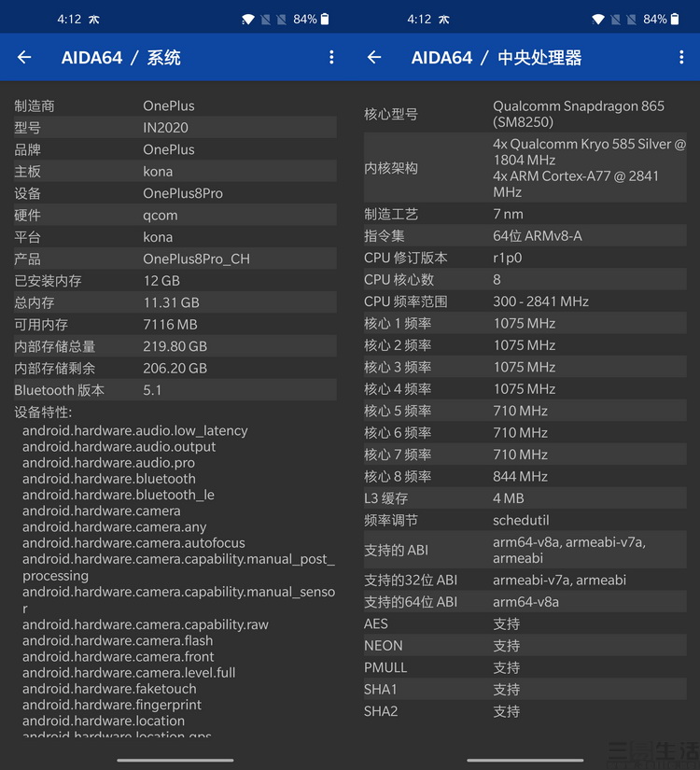Select the 品牌 OnePlus row
The width and height of the screenshot is (700, 770).
175,149
